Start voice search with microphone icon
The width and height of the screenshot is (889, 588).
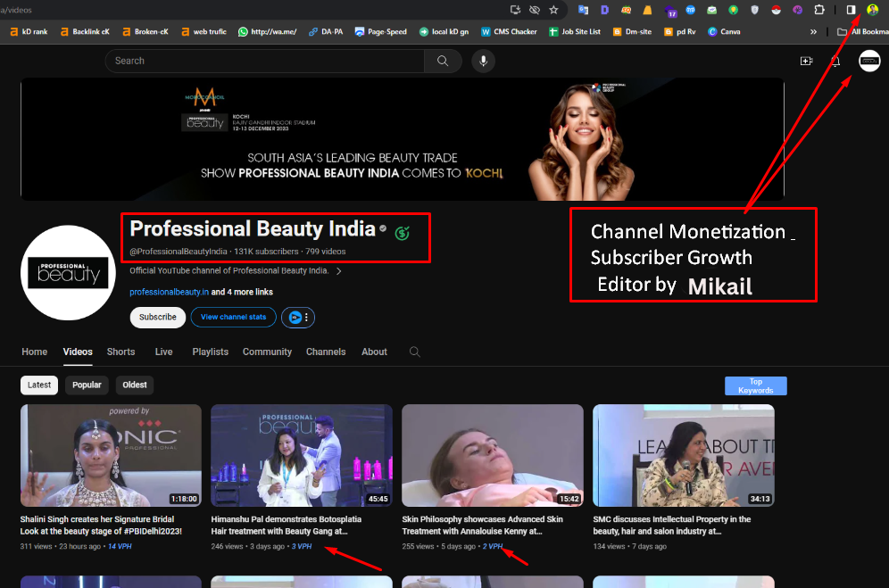tap(483, 61)
